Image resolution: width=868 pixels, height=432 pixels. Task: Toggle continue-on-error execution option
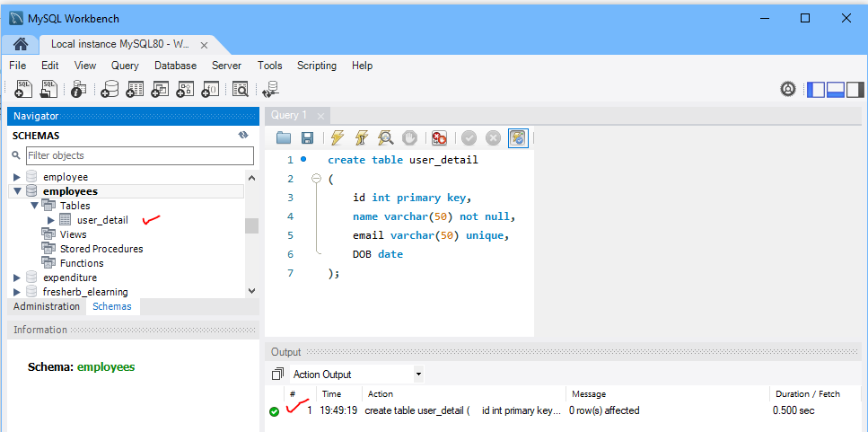(x=439, y=137)
